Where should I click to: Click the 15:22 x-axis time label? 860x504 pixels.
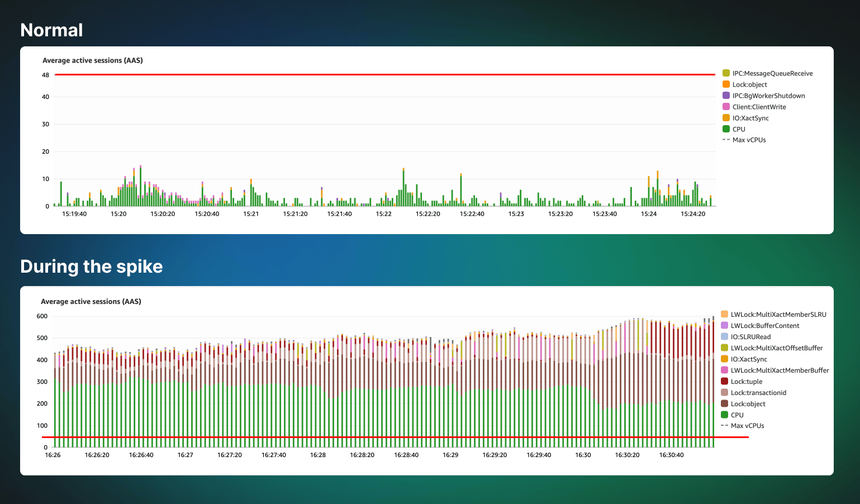383,214
